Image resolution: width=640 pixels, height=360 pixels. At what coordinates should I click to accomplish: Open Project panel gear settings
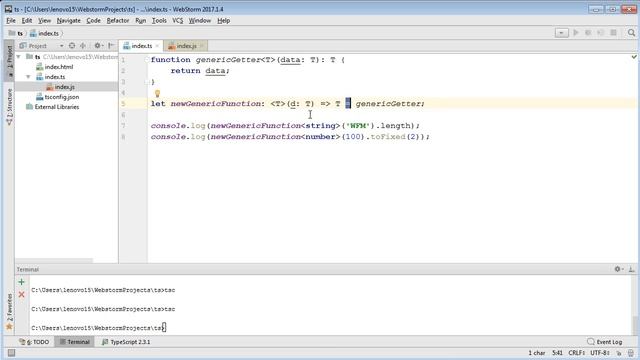click(98, 46)
